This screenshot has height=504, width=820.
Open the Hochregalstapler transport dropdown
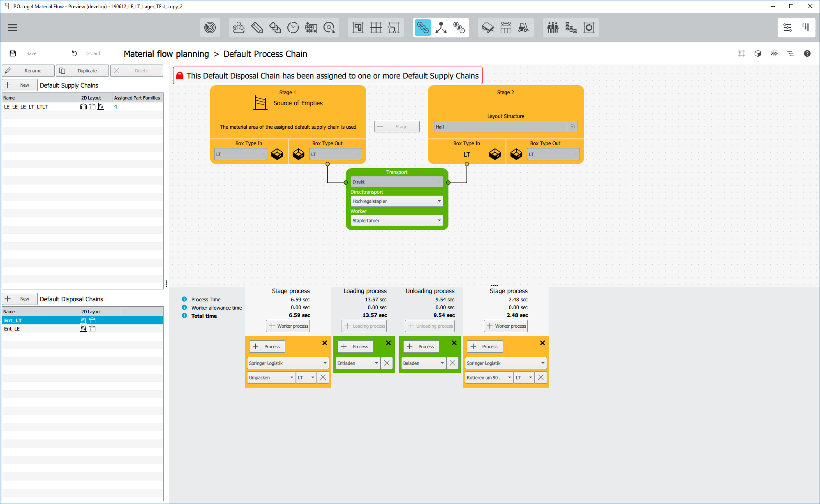[x=396, y=201]
